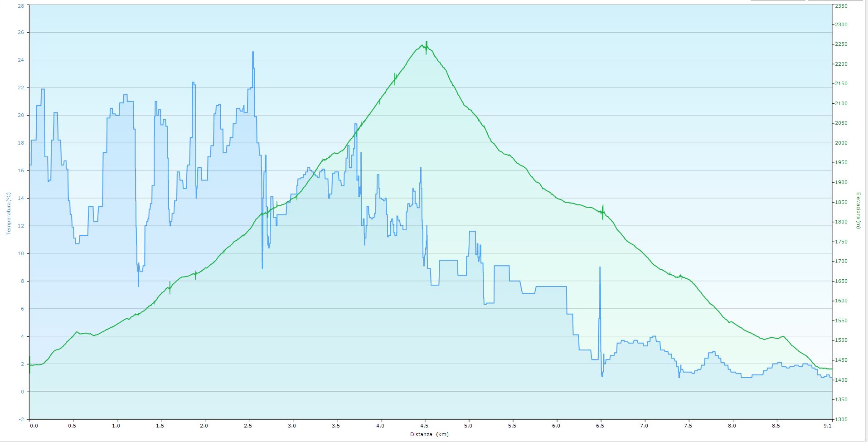Image resolution: width=868 pixels, height=442 pixels.
Task: Click the 1300 label on the elevation axis
Action: tap(841, 419)
